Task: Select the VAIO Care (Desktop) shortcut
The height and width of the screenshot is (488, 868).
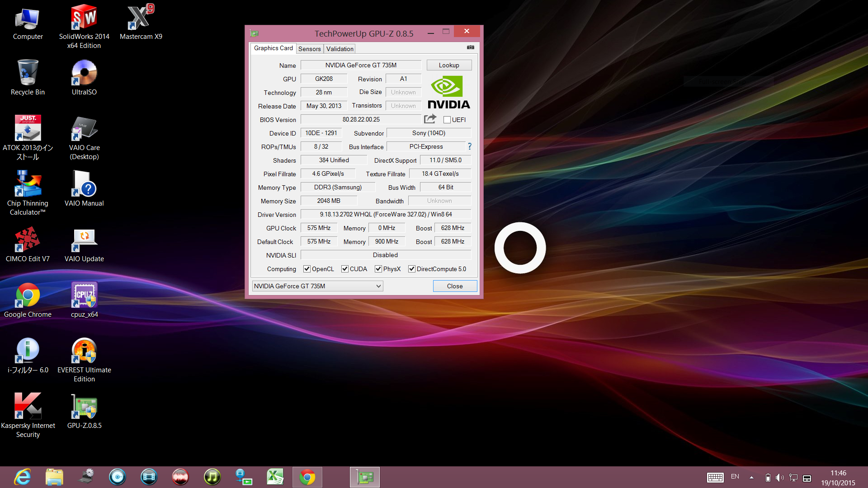Action: point(84,138)
